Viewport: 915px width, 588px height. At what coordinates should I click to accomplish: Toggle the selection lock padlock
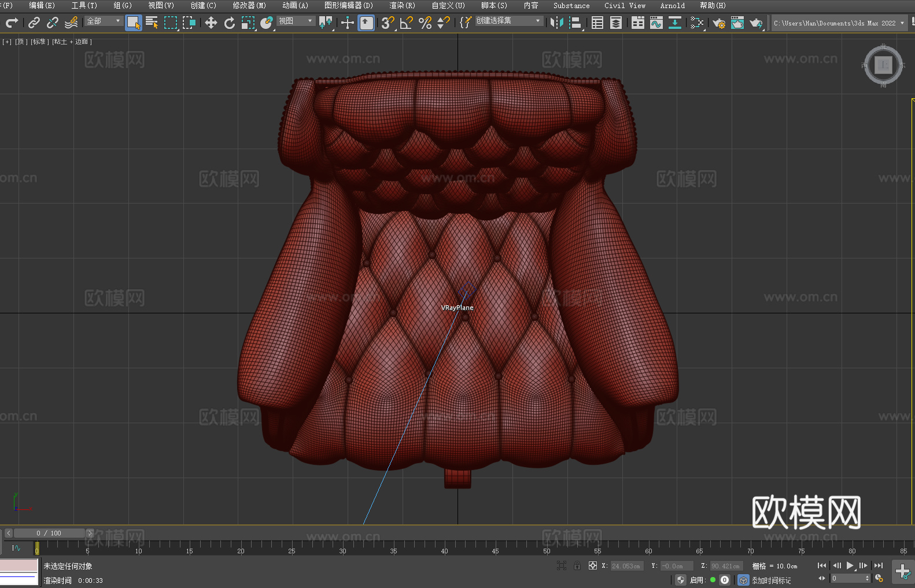577,565
